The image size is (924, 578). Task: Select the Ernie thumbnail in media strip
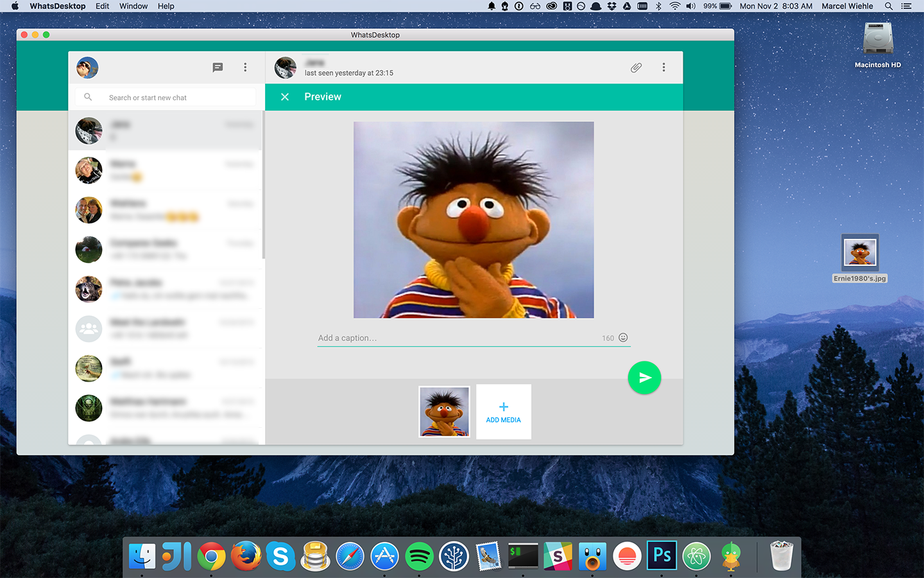(x=444, y=412)
